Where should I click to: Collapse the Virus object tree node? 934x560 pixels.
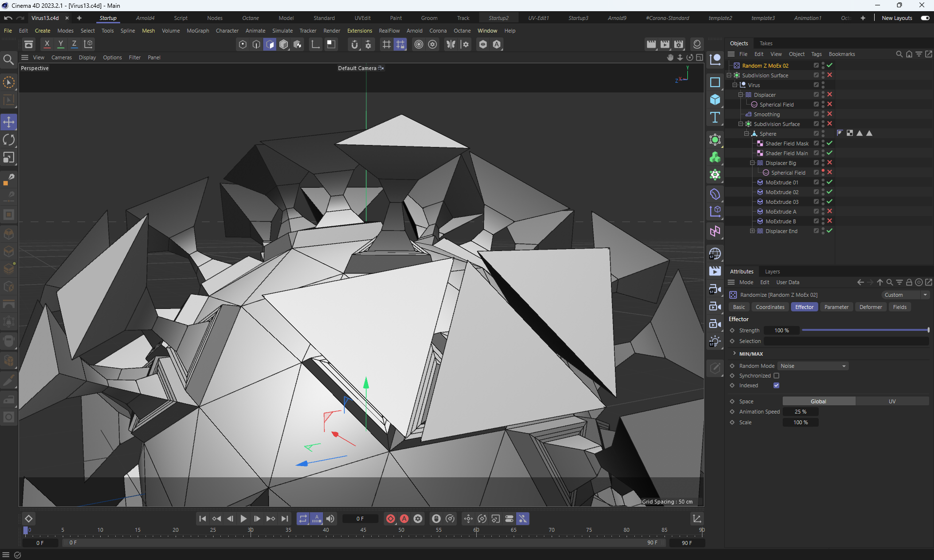coord(735,85)
